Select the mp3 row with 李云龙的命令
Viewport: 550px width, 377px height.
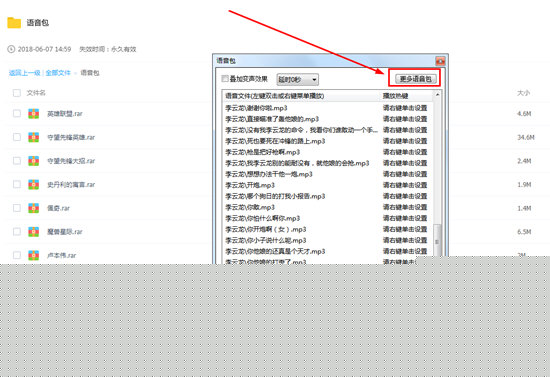tap(302, 130)
